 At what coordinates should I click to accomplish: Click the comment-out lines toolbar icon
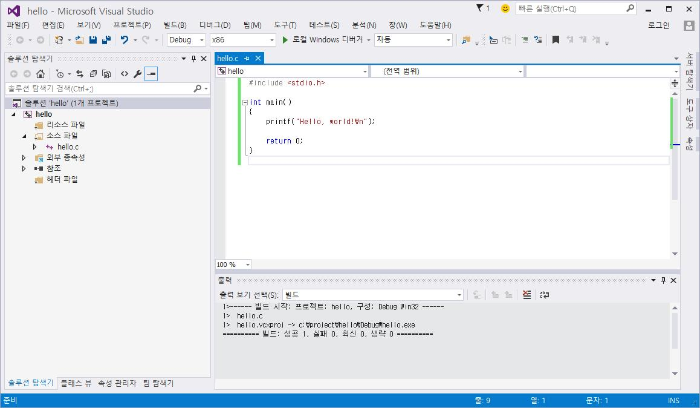tap(525, 40)
